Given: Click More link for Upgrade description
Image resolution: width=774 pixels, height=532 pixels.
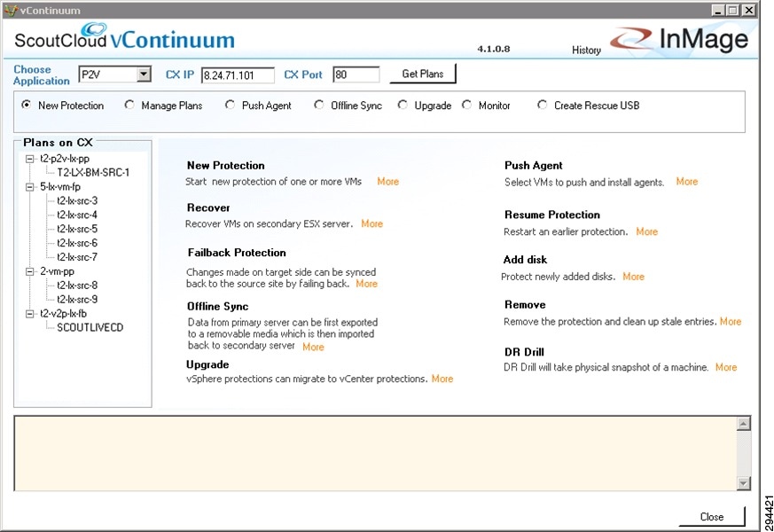Looking at the screenshot, I should 442,379.
